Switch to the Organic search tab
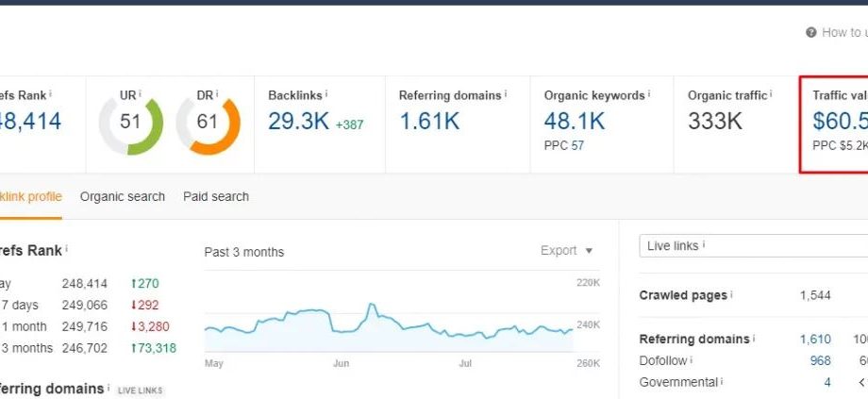 123,196
